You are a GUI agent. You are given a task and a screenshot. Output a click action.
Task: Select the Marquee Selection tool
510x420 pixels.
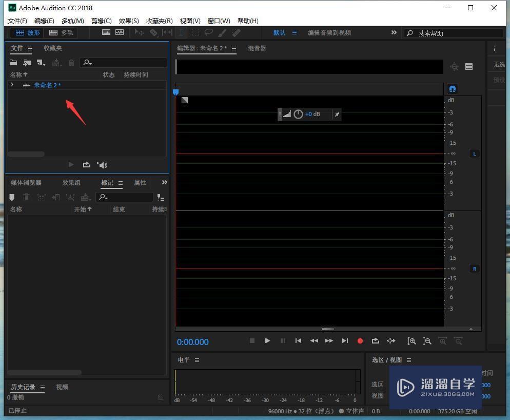tap(195, 32)
